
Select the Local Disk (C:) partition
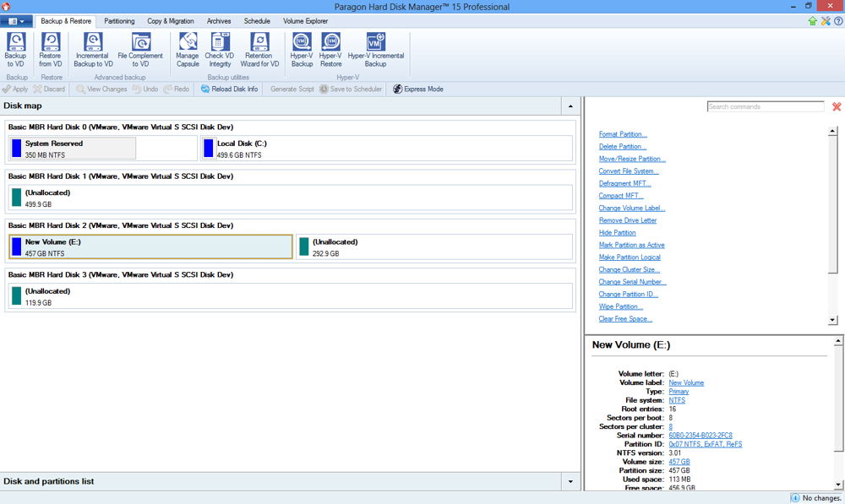tap(386, 149)
